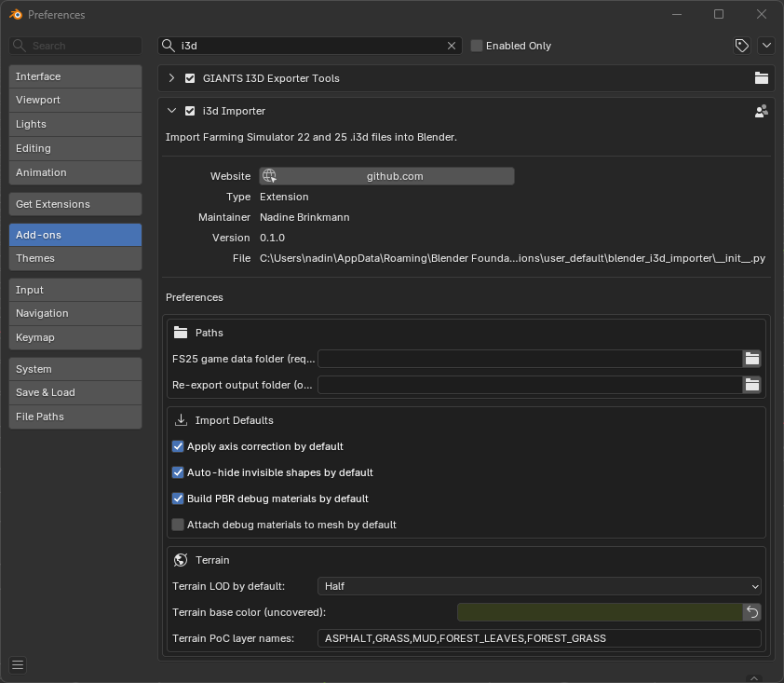Image resolution: width=784 pixels, height=683 pixels.
Task: Pick the terrain base color swatch
Action: pyautogui.click(x=600, y=612)
